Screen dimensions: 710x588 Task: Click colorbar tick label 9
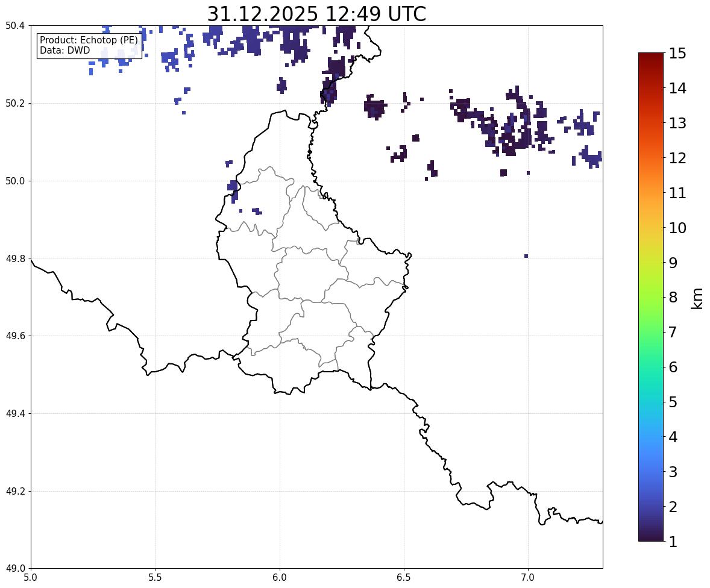(x=673, y=263)
